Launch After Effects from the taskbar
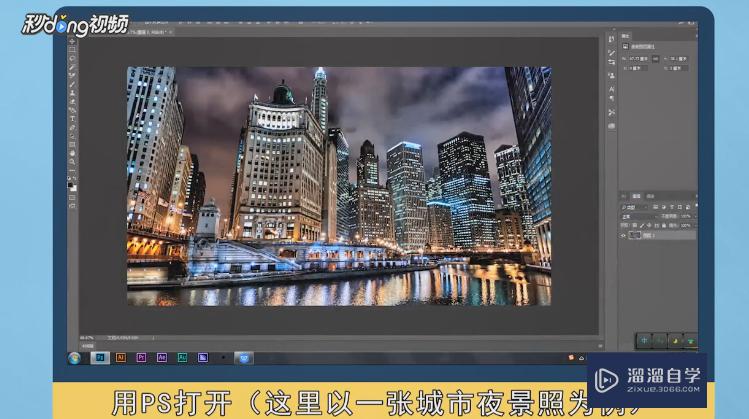 click(161, 358)
